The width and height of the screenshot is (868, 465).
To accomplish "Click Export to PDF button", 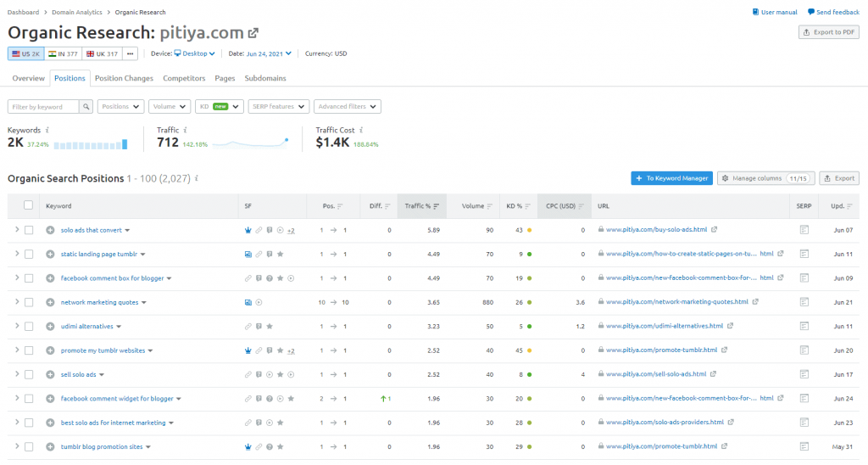I will point(829,32).
